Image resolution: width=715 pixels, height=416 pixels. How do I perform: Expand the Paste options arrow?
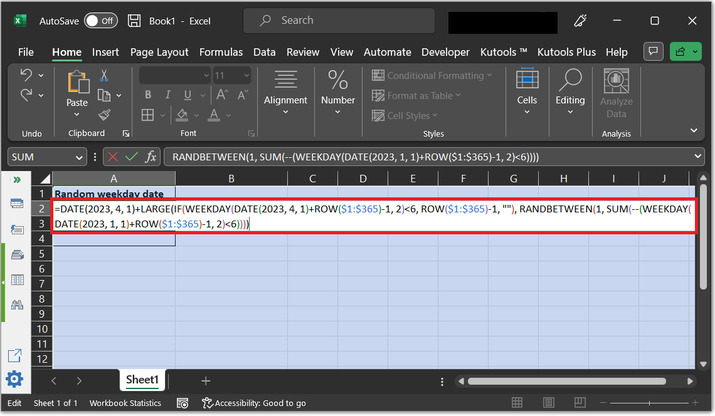77,114
